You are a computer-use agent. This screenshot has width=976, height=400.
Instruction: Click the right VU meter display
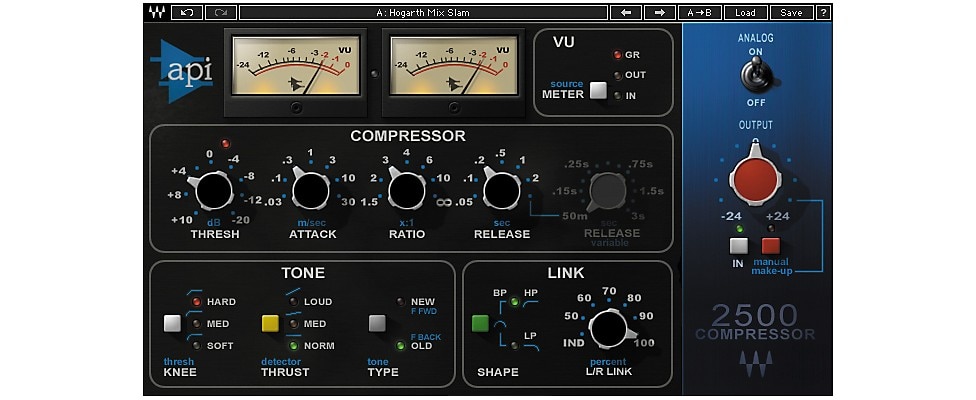pyautogui.click(x=454, y=66)
